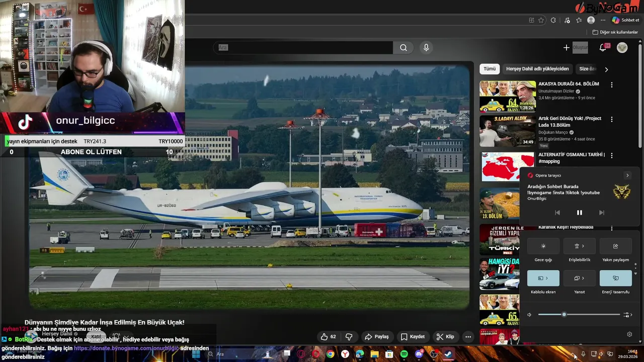Select the Herşey Dahil adlı yükleyiciden chip
This screenshot has width=644, height=362.
click(537, 69)
